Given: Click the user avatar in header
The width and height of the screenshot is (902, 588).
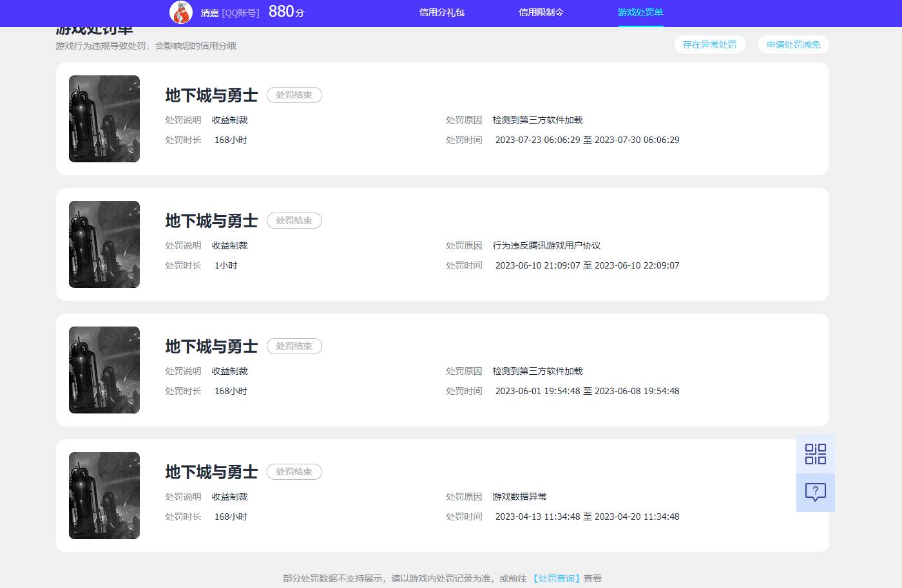Looking at the screenshot, I should pos(181,12).
